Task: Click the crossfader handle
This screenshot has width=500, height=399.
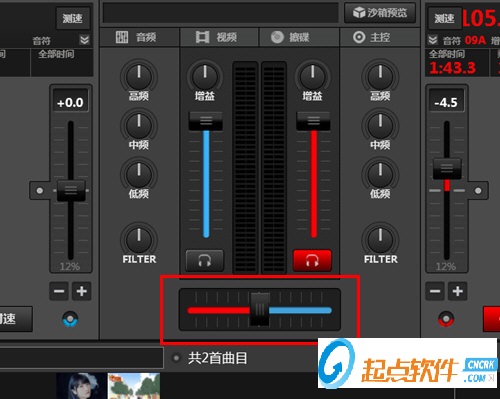Action: coord(260,309)
